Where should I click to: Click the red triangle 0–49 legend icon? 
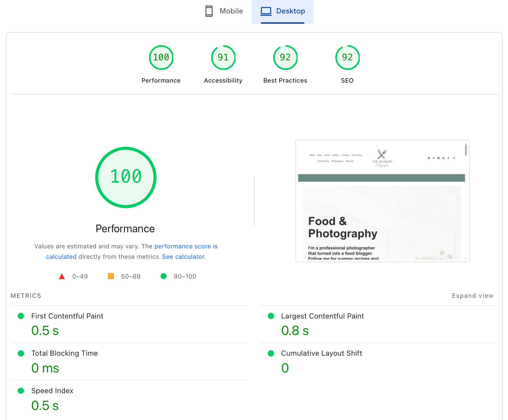point(62,276)
